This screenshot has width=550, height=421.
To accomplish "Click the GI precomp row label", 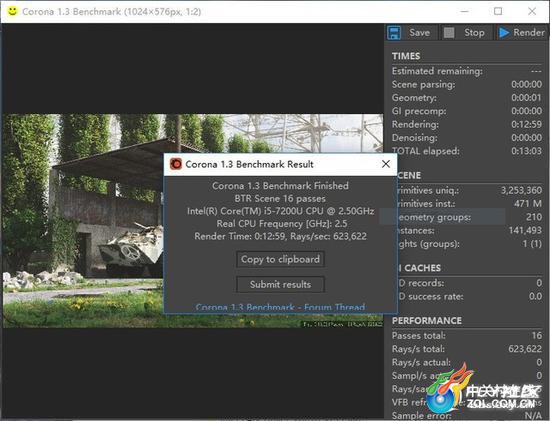I will coord(419,111).
